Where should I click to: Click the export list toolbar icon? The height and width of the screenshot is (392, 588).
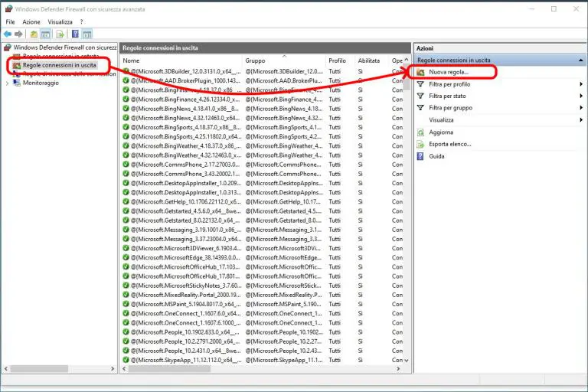tap(60, 34)
